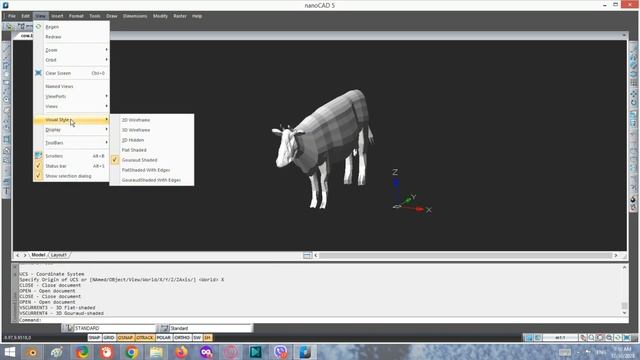This screenshot has height=360, width=640.
Task: Click the ENG language indicator in tray
Action: point(601,352)
